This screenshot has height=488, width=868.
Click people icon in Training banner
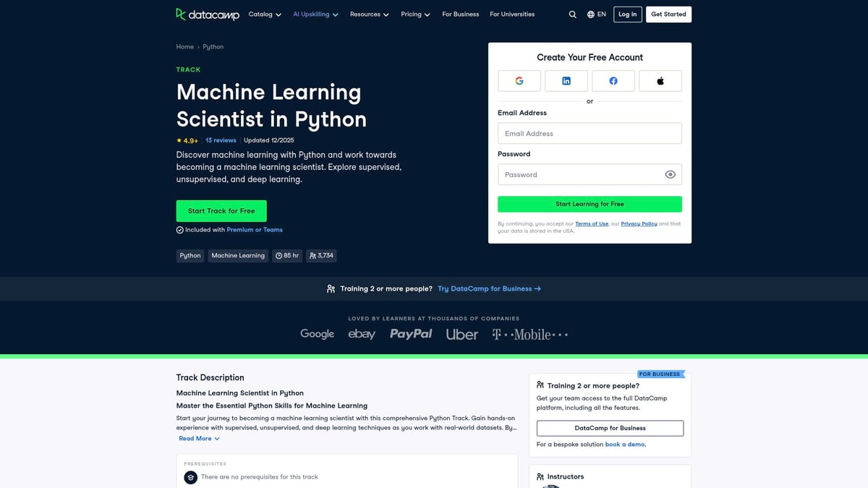tap(331, 288)
